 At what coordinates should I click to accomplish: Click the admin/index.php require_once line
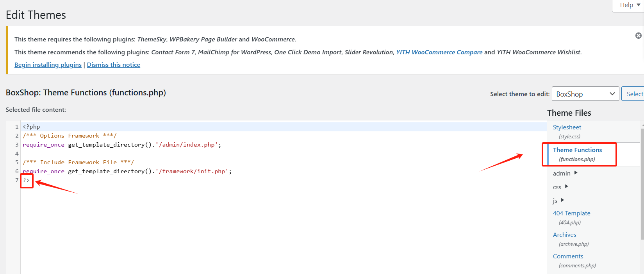[x=122, y=145]
